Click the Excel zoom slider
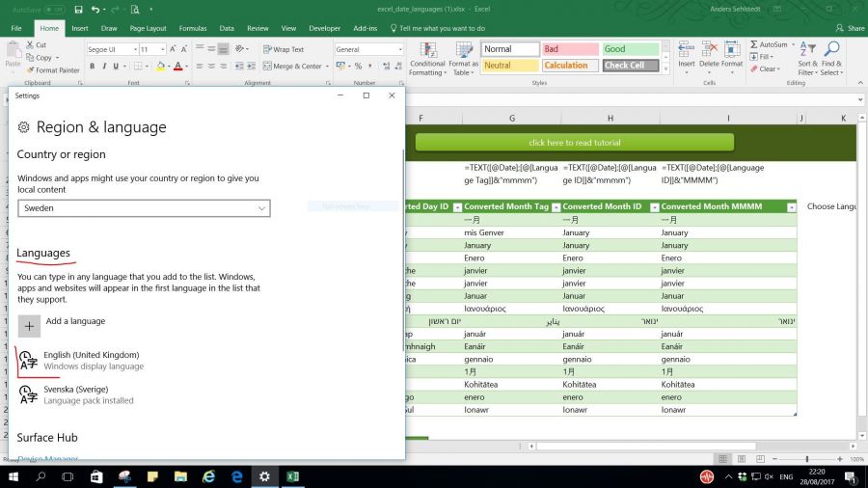 (807, 459)
